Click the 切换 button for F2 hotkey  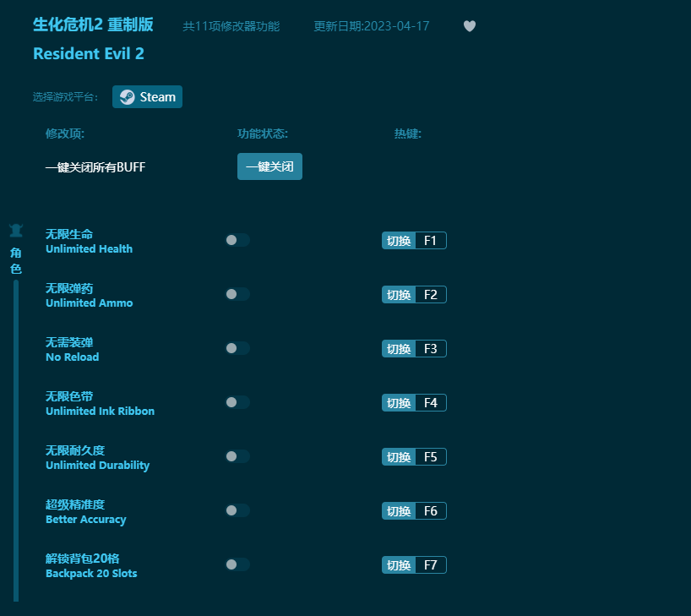click(399, 295)
